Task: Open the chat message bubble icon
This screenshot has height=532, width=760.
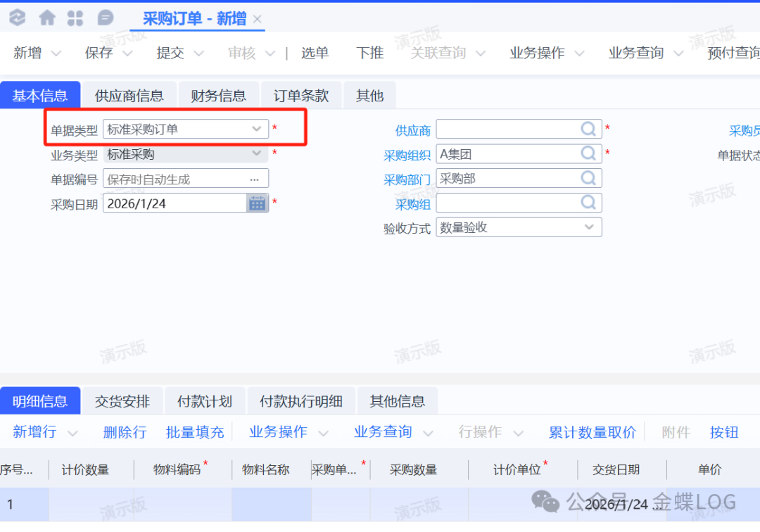Action: (x=105, y=18)
